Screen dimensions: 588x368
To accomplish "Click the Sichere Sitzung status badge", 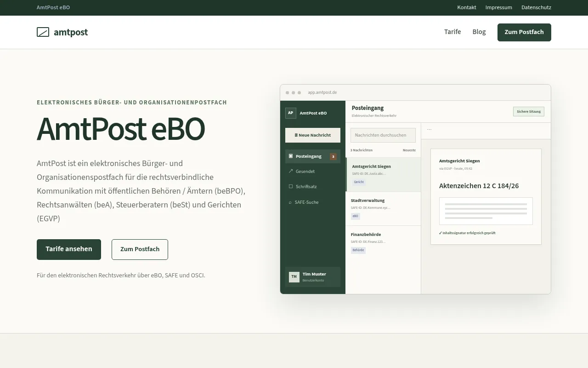I will click(x=529, y=111).
